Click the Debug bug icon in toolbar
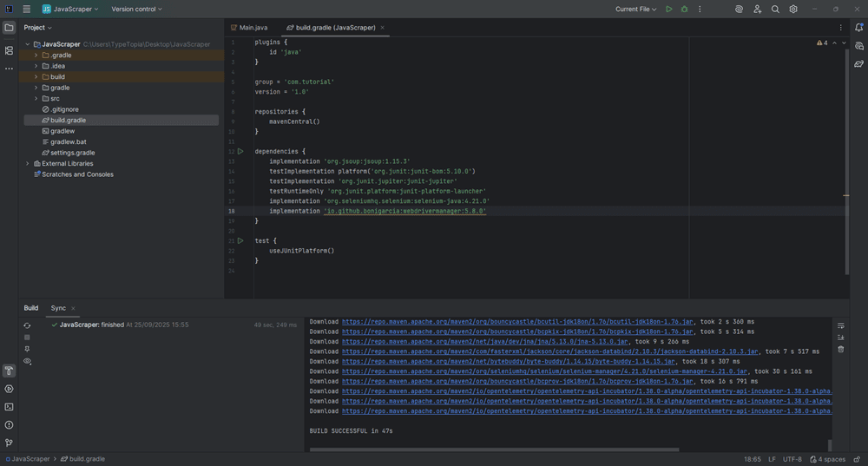 (x=684, y=9)
